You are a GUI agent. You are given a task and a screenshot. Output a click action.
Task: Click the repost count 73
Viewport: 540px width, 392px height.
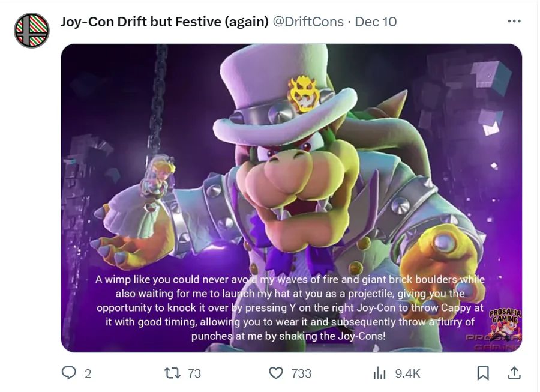[194, 373]
